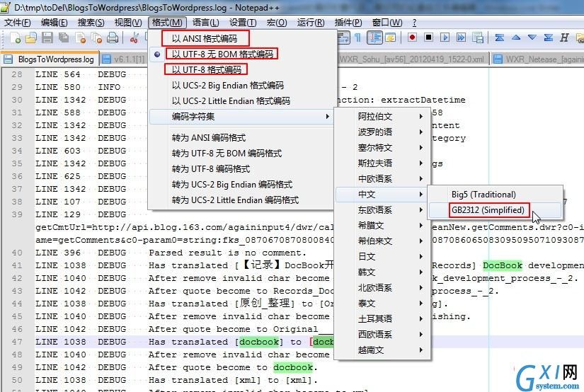Open the 设置(T) menu
Viewport: 584px width, 392px height.
pos(243,23)
